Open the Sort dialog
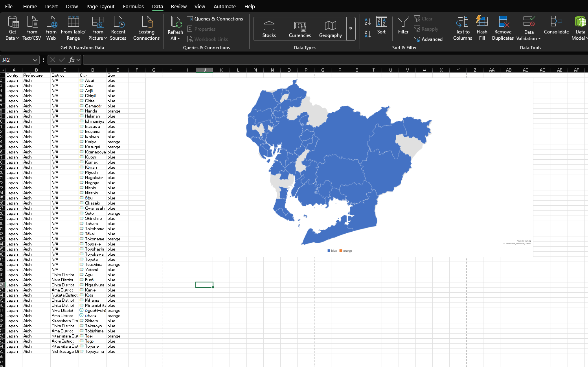Image resolution: width=588 pixels, height=367 pixels. pyautogui.click(x=381, y=25)
